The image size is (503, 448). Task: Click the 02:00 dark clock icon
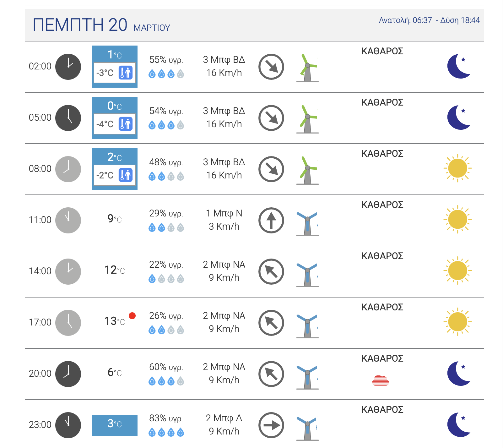(x=68, y=67)
